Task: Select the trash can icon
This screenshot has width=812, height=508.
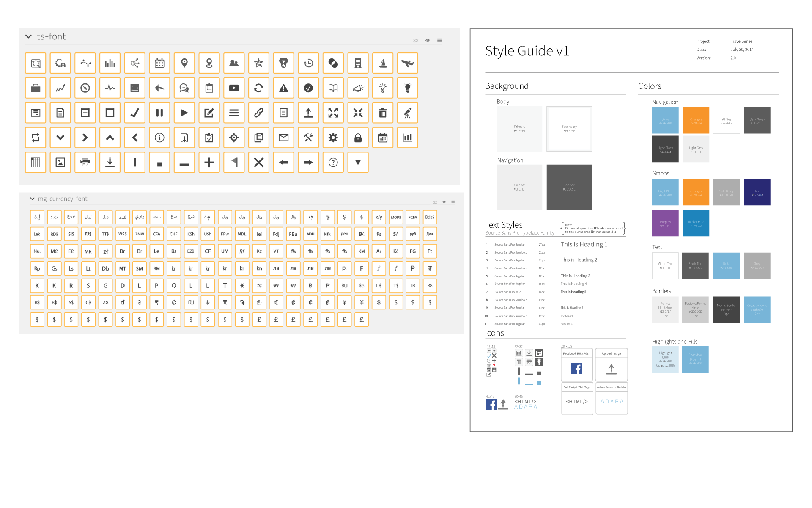Action: (383, 113)
